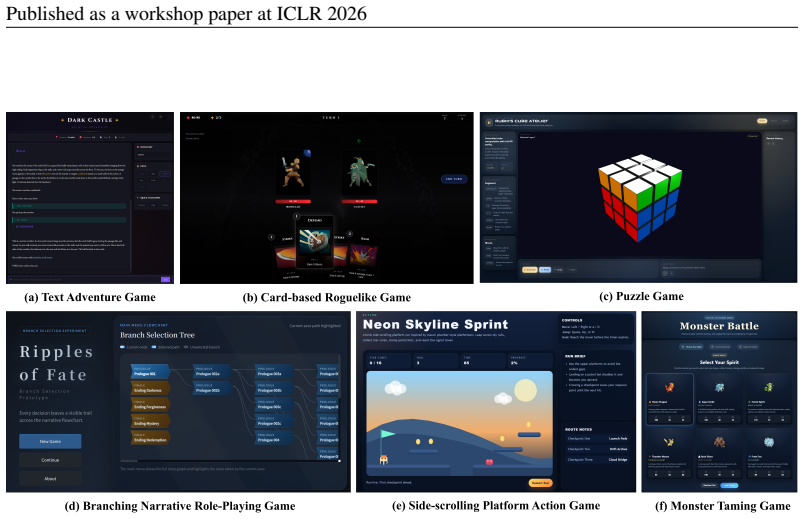Click the blue confirm button in Monster Battle
Image resolution: width=804 pixels, height=519 pixels.
click(x=729, y=485)
